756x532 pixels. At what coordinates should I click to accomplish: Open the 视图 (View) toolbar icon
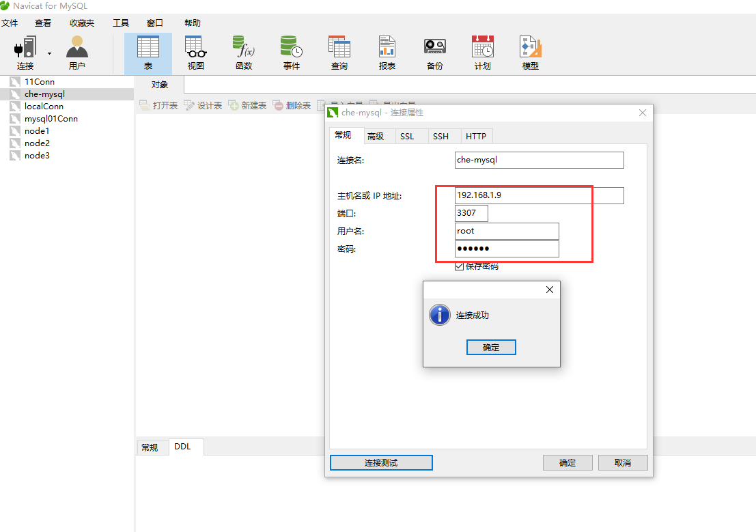click(196, 53)
